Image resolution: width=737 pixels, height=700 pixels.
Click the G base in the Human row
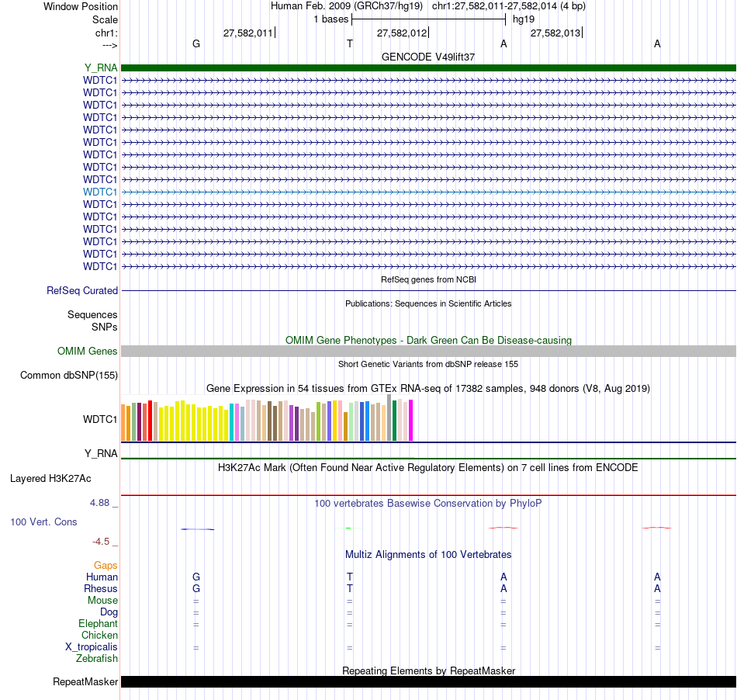(x=196, y=577)
